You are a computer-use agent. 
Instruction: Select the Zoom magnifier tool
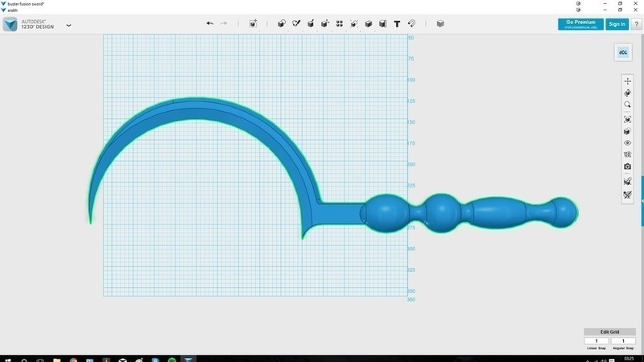628,105
